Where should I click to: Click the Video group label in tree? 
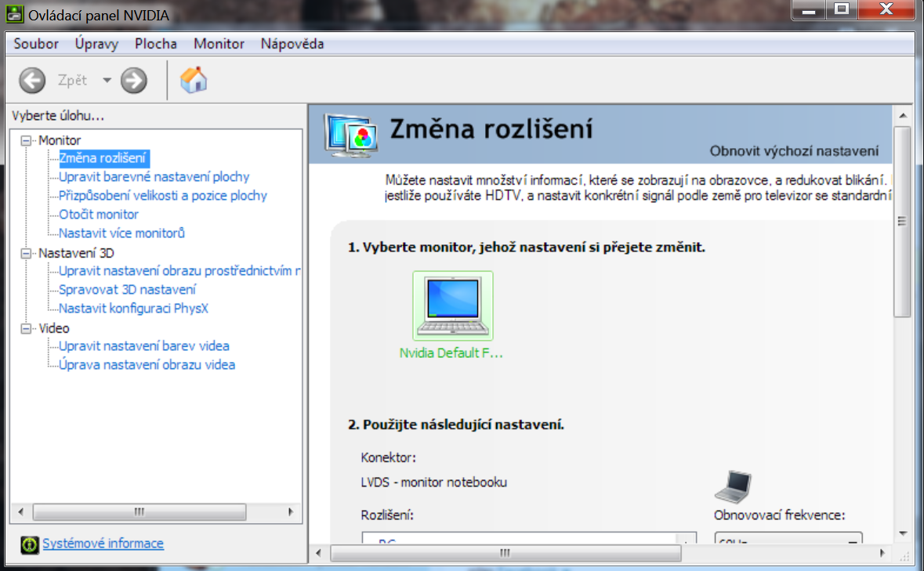(53, 328)
